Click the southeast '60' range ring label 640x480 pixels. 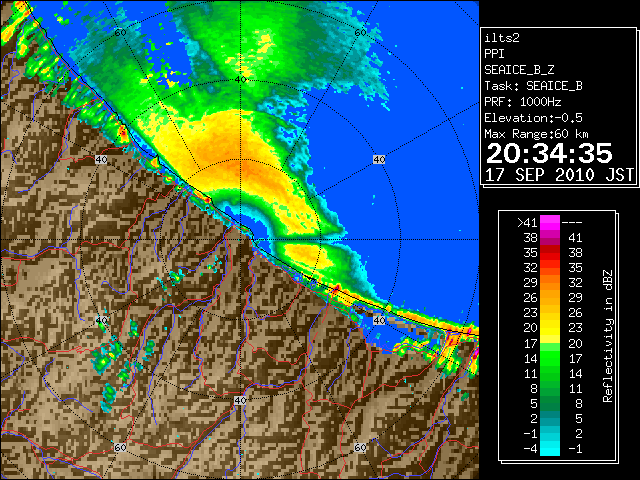click(x=360, y=448)
